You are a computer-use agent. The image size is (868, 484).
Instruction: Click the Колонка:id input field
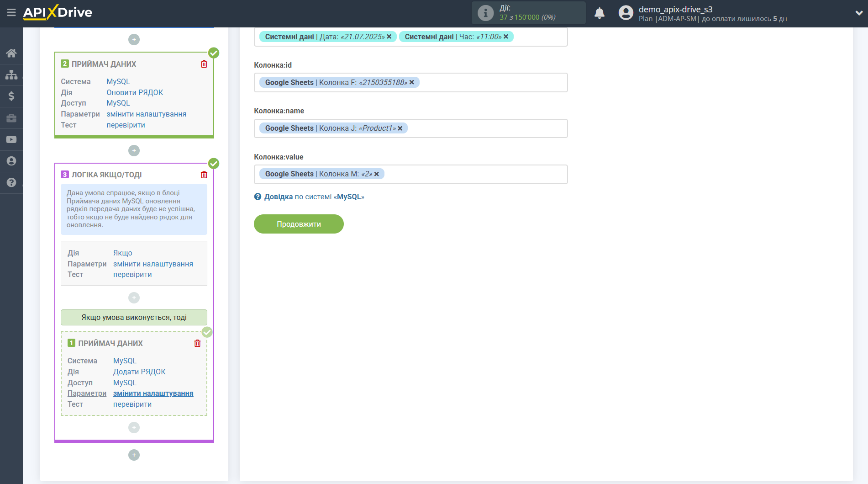pos(410,83)
